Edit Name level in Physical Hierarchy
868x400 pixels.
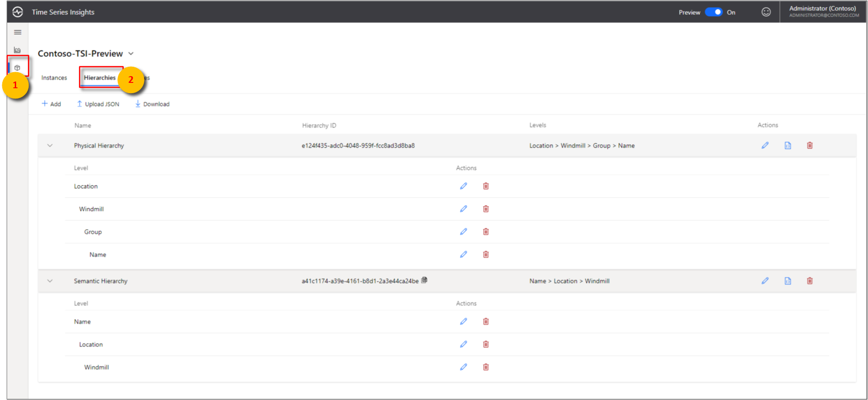[464, 254]
